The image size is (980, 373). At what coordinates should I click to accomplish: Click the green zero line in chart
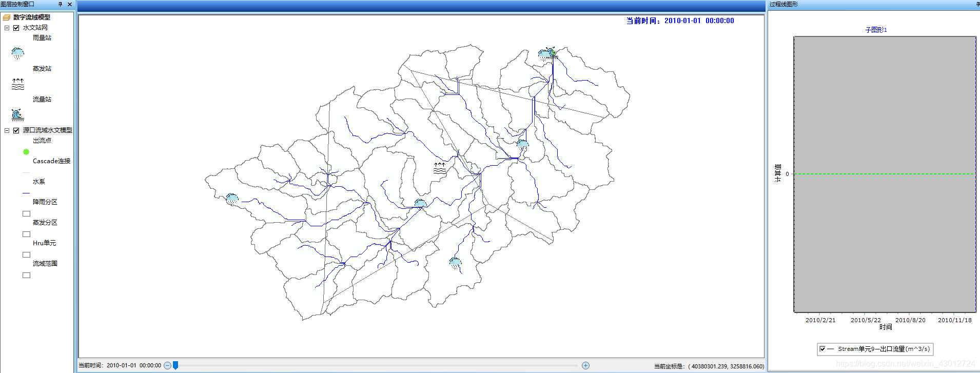click(885, 174)
